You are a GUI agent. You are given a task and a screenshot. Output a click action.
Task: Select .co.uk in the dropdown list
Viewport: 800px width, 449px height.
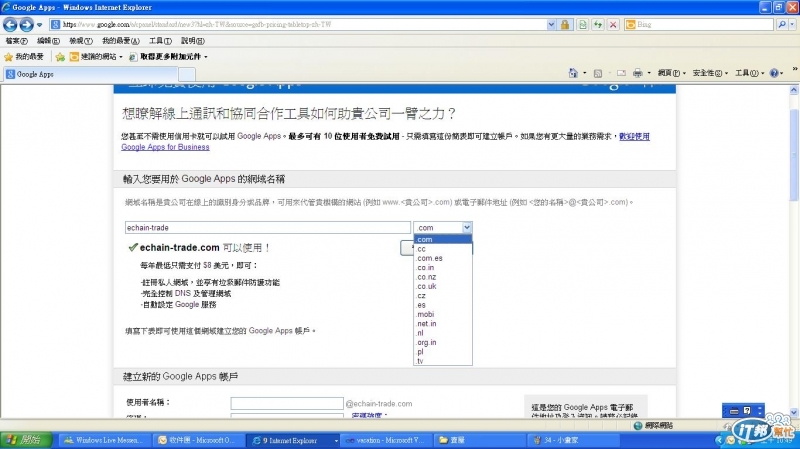(x=443, y=286)
